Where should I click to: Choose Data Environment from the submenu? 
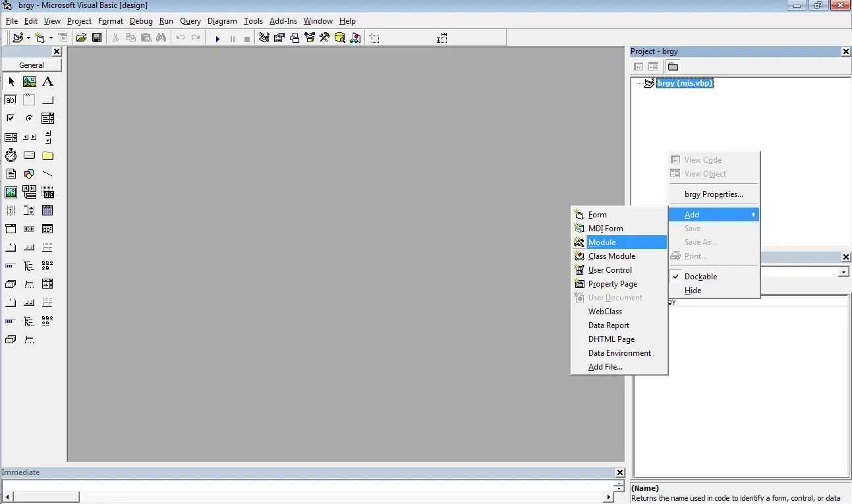[619, 353]
